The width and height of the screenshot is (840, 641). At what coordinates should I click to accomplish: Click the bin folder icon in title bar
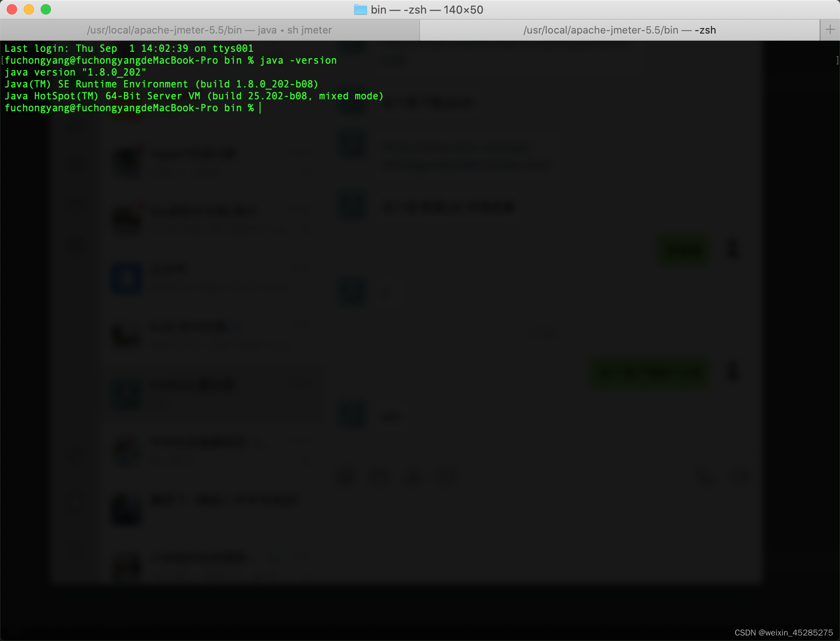(x=360, y=10)
